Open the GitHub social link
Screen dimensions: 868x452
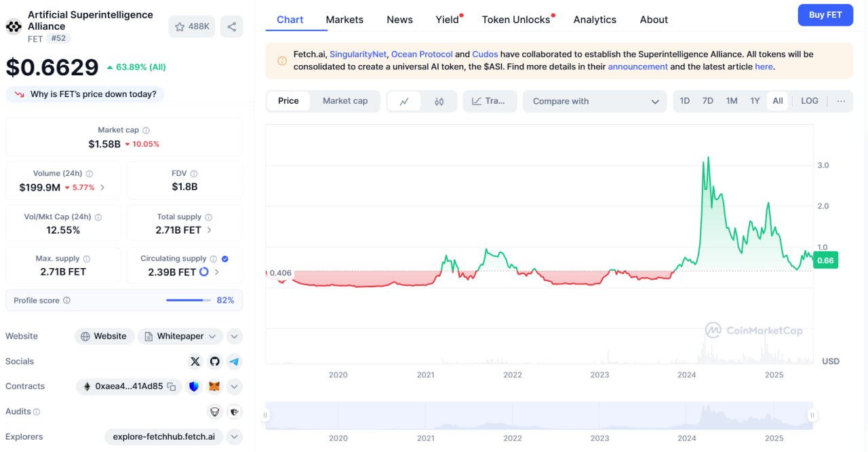pos(215,361)
